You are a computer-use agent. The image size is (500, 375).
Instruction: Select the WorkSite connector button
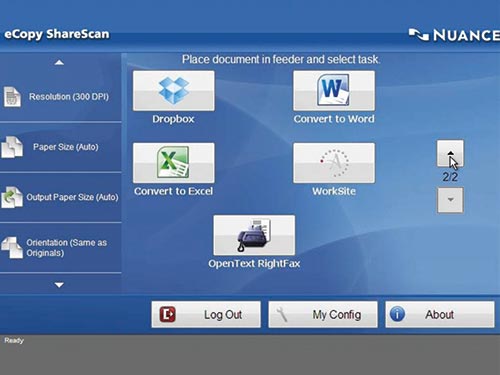334,163
